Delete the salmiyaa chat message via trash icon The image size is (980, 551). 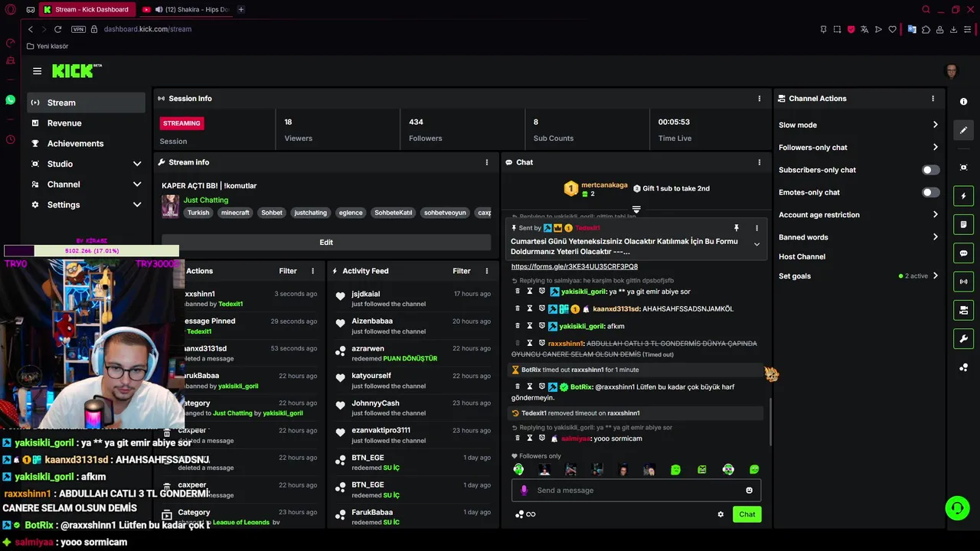pyautogui.click(x=518, y=439)
